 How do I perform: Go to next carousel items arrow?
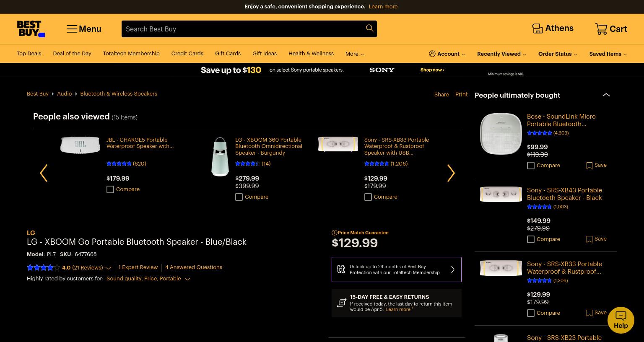pos(451,173)
